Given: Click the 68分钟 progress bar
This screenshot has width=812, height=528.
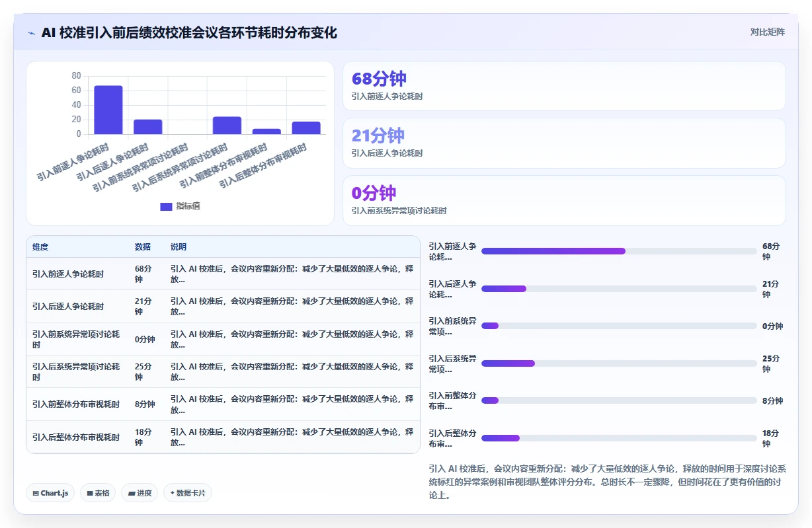Looking at the screenshot, I should click(x=619, y=251).
